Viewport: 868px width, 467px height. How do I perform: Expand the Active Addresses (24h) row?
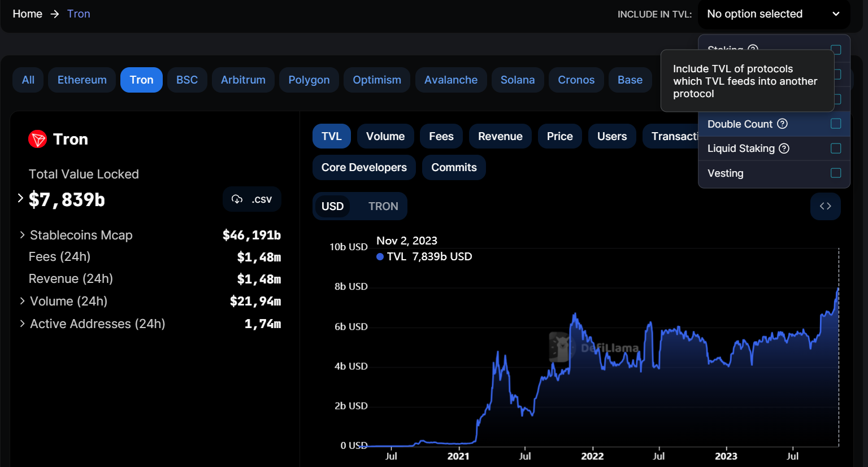[22, 324]
